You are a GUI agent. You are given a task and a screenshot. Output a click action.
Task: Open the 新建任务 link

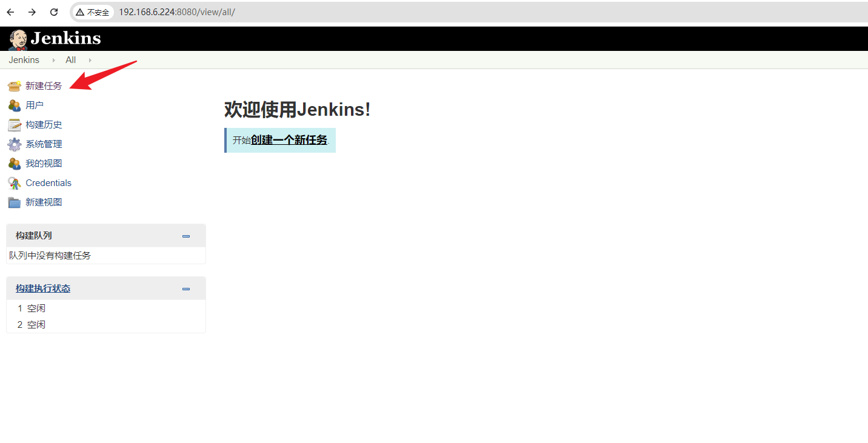click(44, 86)
